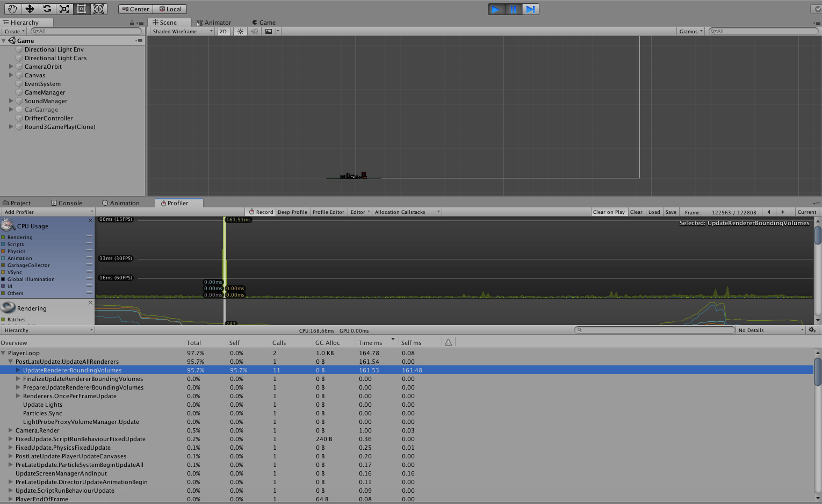Sort by Time ms column
Image resolution: width=822 pixels, height=504 pixels.
point(376,342)
